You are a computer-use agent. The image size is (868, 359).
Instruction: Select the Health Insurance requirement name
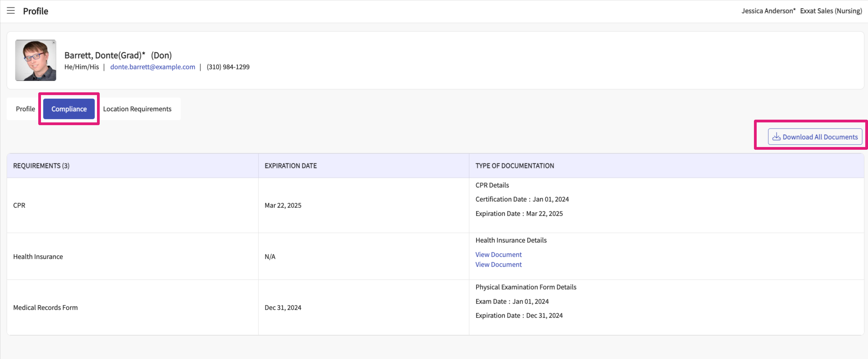pyautogui.click(x=38, y=256)
